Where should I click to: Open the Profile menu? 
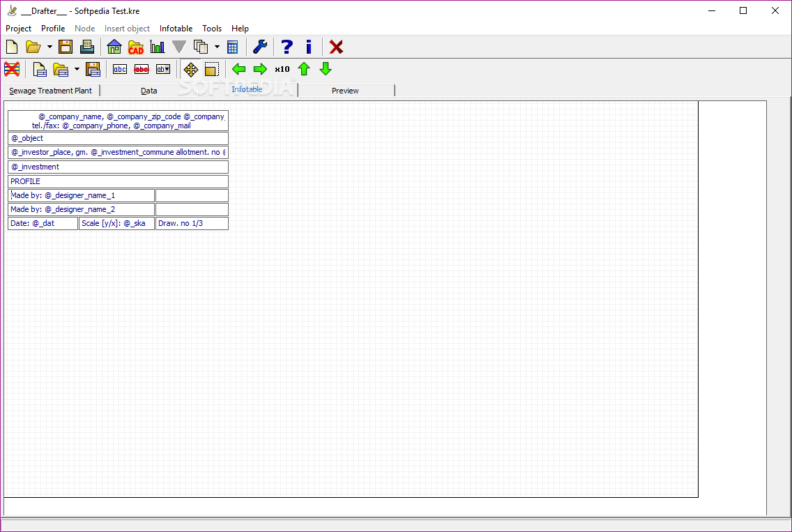(x=53, y=29)
